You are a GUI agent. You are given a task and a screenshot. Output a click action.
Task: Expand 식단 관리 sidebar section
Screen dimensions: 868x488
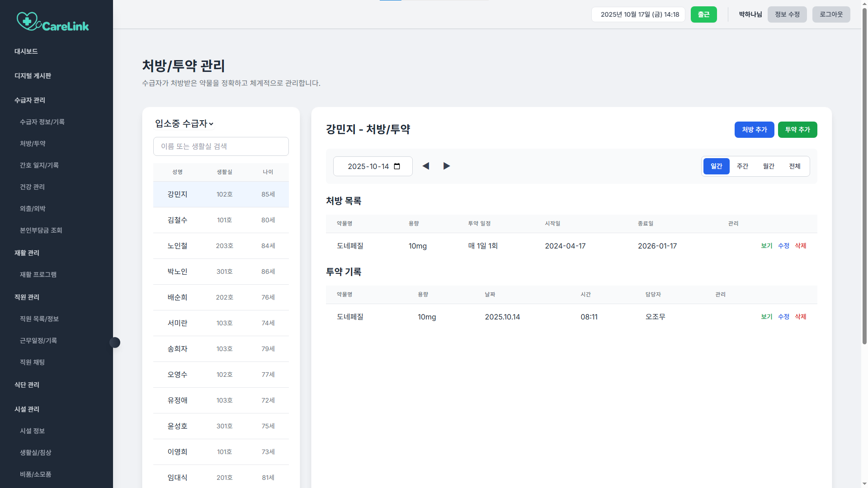point(27,385)
